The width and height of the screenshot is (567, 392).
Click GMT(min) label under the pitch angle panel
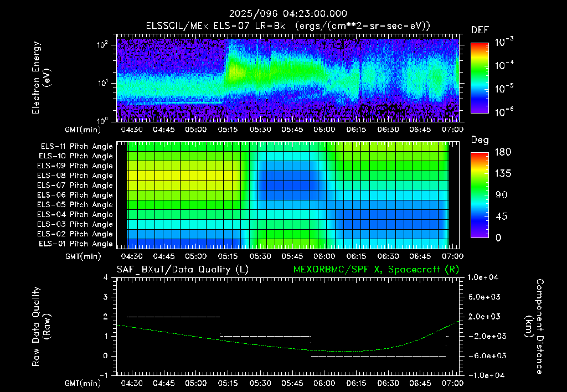coord(83,256)
